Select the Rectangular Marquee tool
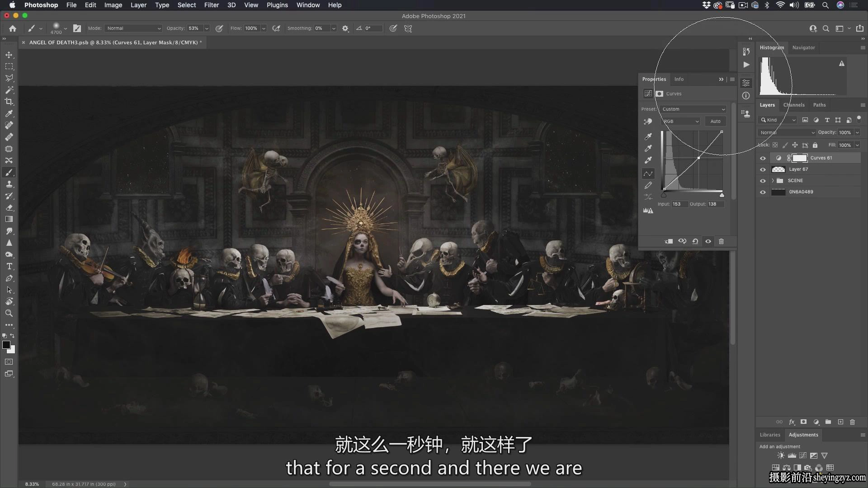Viewport: 868px width, 488px height. click(x=9, y=66)
